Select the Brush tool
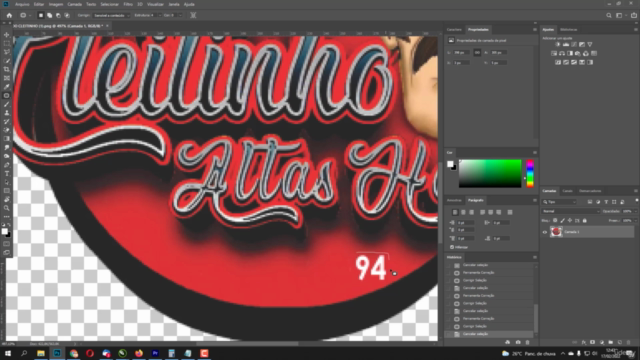This screenshot has height=360, width=640. (x=7, y=104)
